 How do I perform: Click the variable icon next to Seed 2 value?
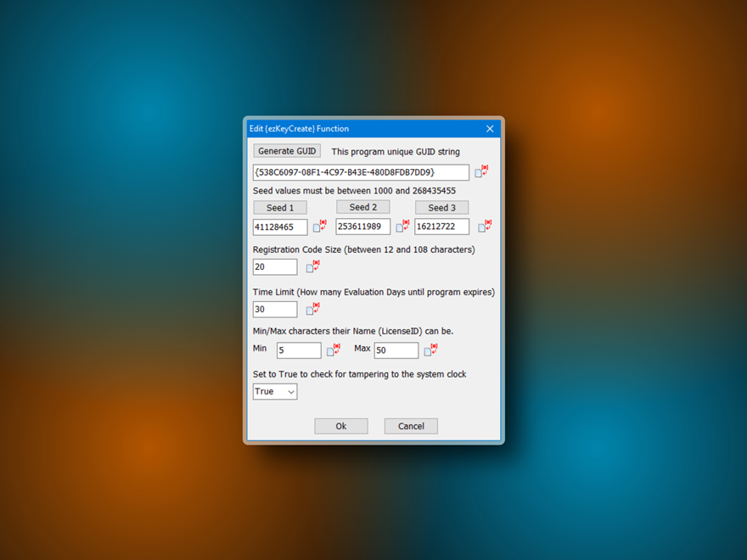point(402,227)
